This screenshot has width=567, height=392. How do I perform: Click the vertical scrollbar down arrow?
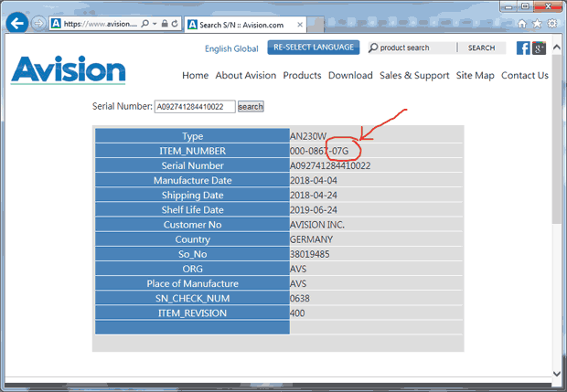click(557, 374)
